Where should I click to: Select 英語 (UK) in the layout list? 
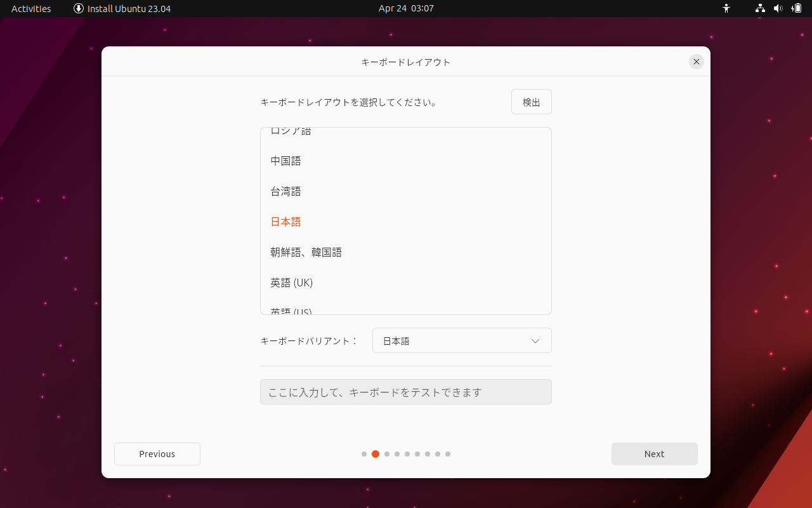click(406, 283)
